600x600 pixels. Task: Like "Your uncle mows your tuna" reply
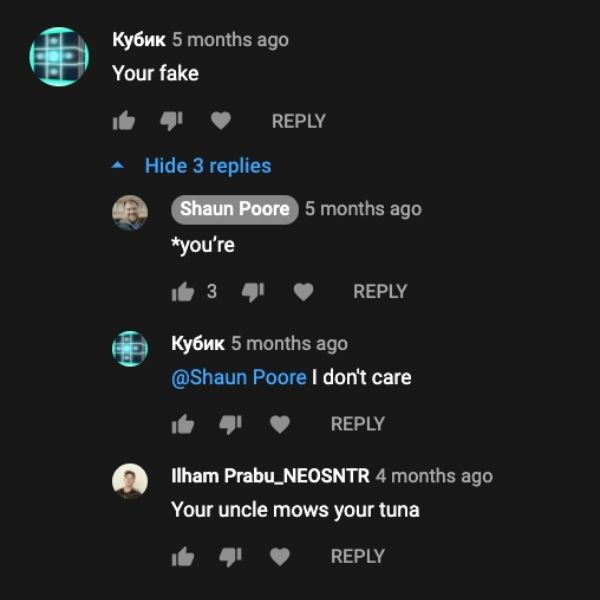pyautogui.click(x=183, y=556)
